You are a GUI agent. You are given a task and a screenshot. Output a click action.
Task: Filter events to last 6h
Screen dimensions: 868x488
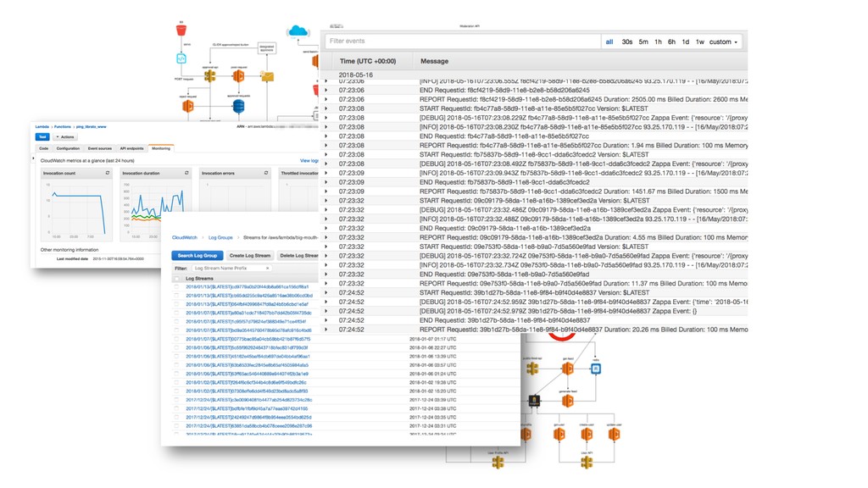pyautogui.click(x=671, y=42)
